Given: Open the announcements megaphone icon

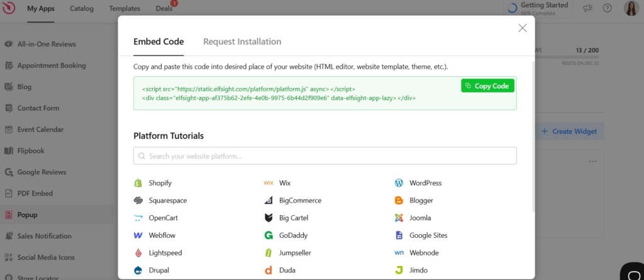Looking at the screenshot, I should [x=588, y=8].
